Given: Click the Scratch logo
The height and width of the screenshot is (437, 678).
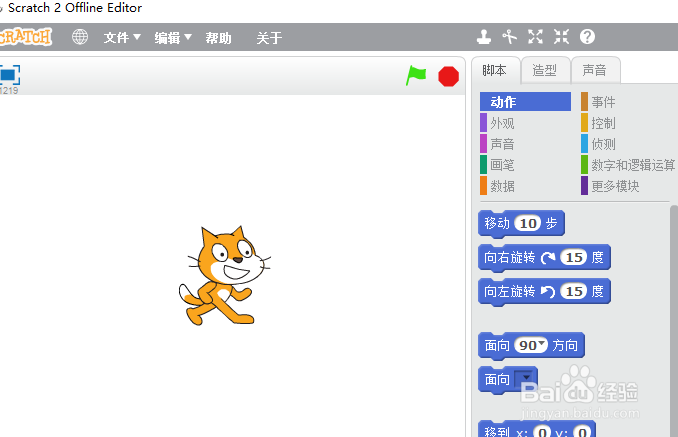Looking at the screenshot, I should click(25, 37).
